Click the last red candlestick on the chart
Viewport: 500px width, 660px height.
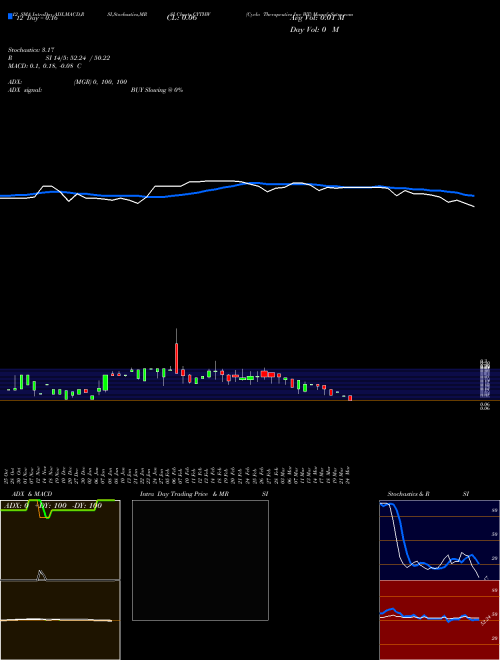click(x=350, y=398)
